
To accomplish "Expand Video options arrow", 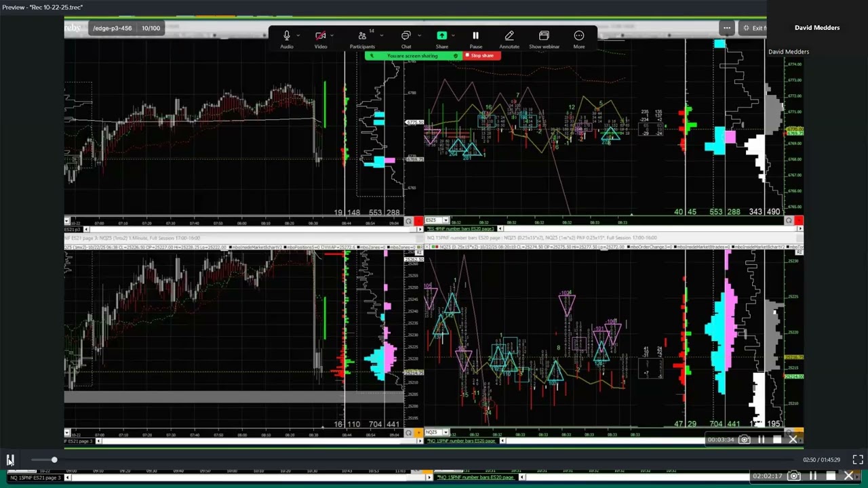I will [333, 35].
